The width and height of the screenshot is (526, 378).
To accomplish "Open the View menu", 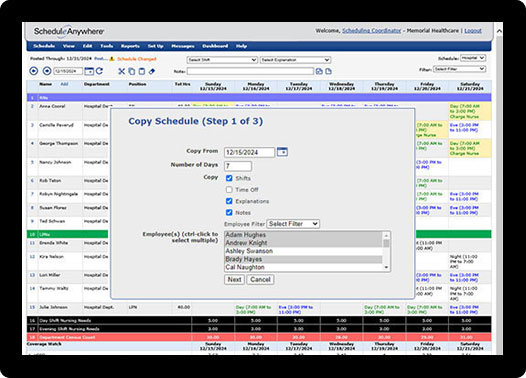I will click(68, 46).
